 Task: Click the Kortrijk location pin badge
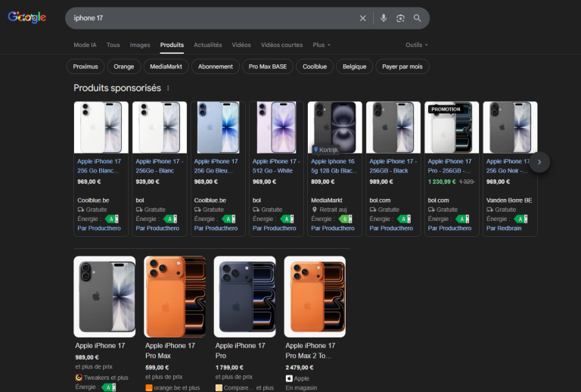(325, 150)
